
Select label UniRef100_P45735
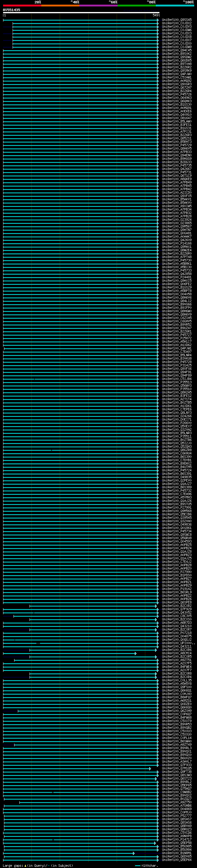tap(177, 165)
